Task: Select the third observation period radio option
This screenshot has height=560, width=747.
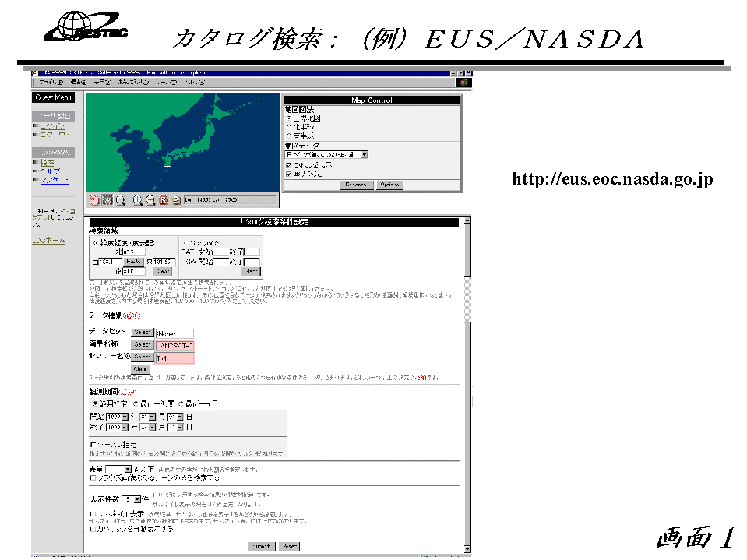Action: (181, 403)
